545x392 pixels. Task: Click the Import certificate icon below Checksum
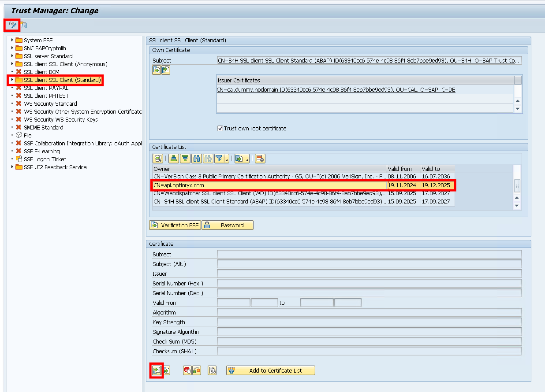pos(156,370)
